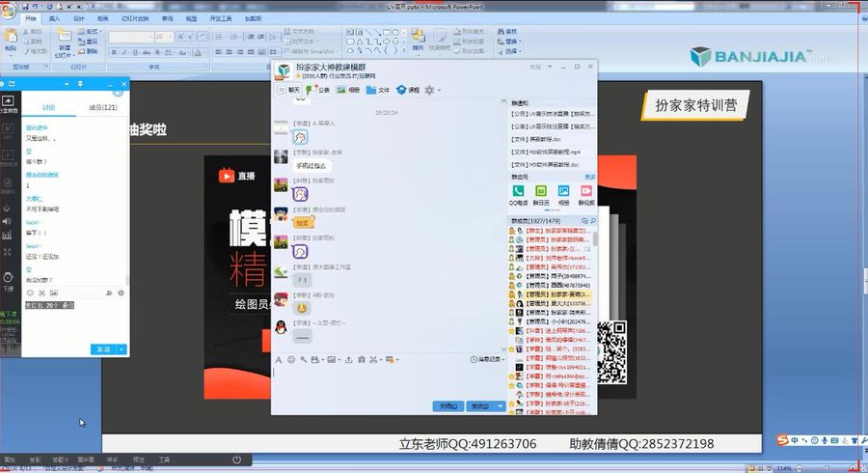Click the statistics bars icon in sidebar
The width and height of the screenshot is (868, 473).
7,235
